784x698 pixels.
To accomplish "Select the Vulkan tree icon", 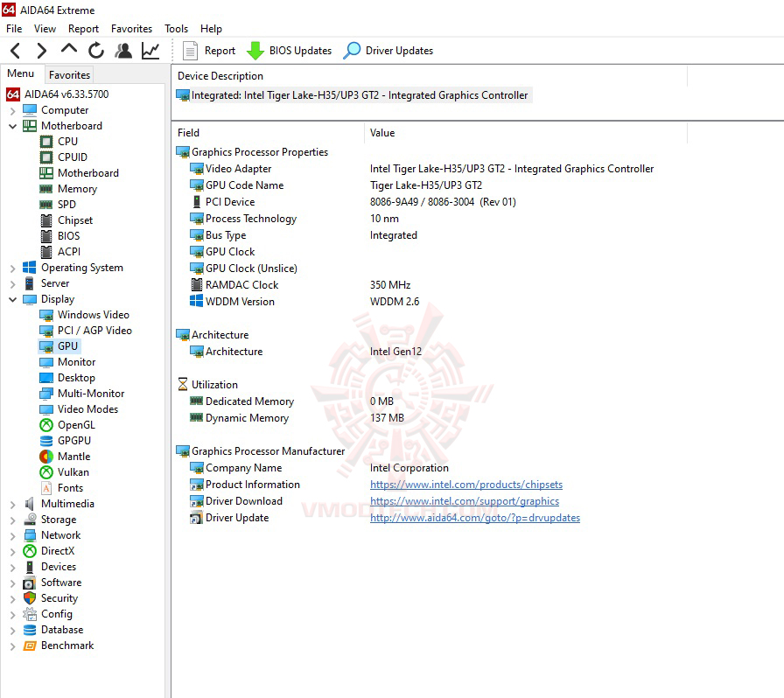I will tap(46, 472).
